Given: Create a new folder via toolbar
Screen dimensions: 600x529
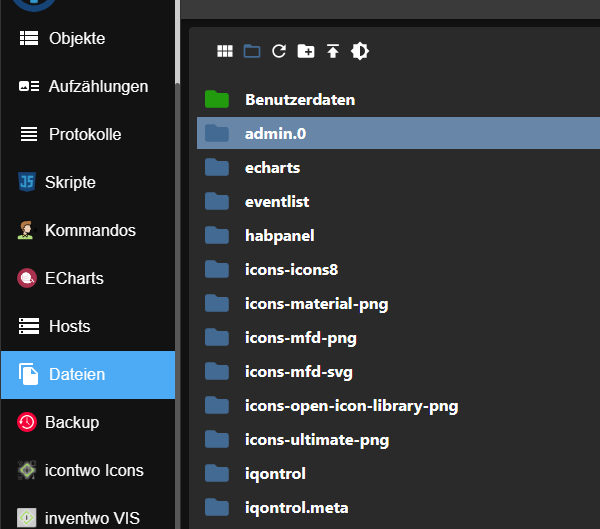Looking at the screenshot, I should [306, 51].
